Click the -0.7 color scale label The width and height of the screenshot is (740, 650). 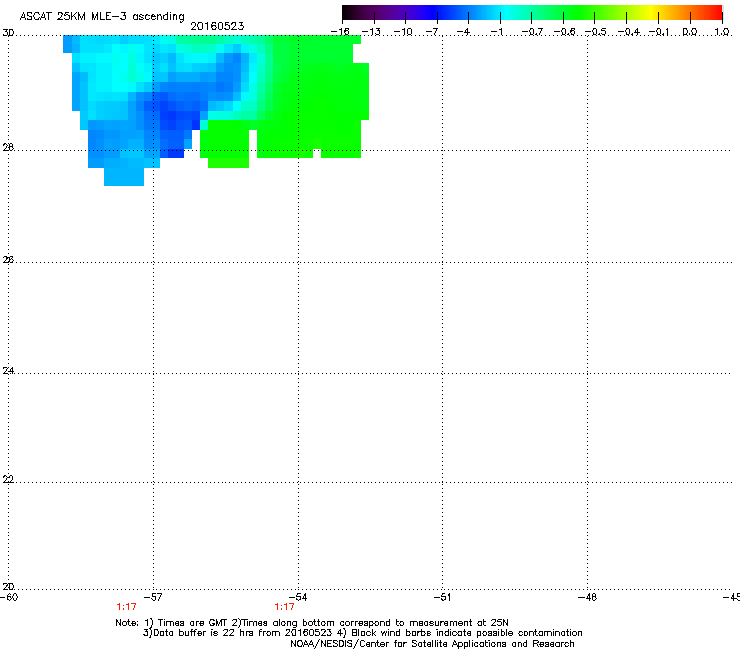[x=532, y=32]
